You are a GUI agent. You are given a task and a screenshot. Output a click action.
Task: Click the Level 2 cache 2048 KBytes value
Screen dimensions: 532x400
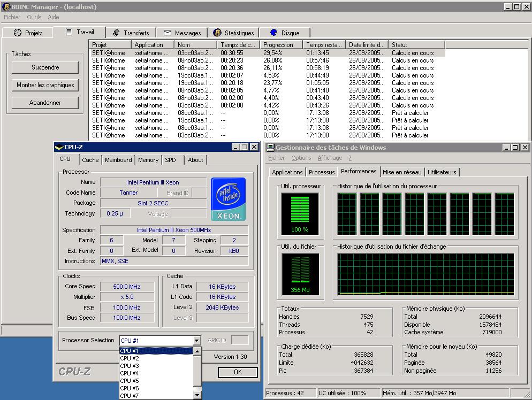point(222,308)
